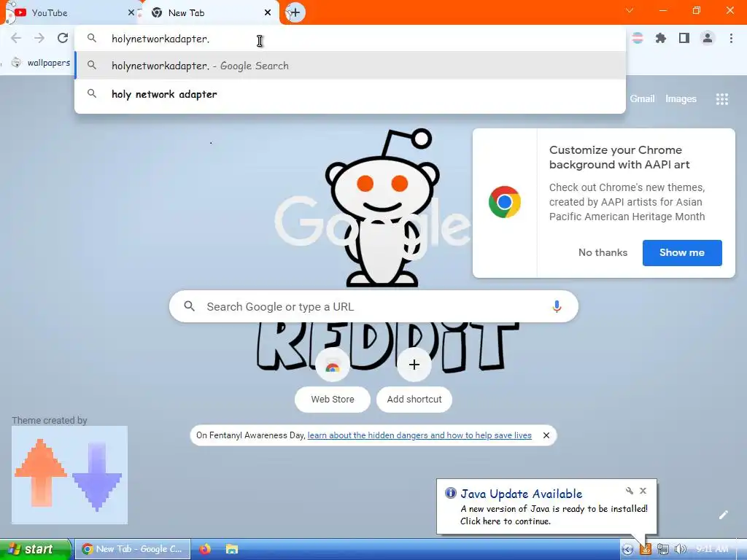This screenshot has width=747, height=560.
Task: Click the taskbar clock
Action: (x=712, y=549)
